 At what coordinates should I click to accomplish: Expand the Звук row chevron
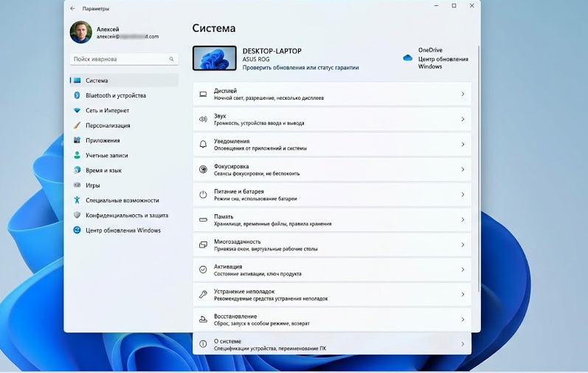(x=463, y=119)
